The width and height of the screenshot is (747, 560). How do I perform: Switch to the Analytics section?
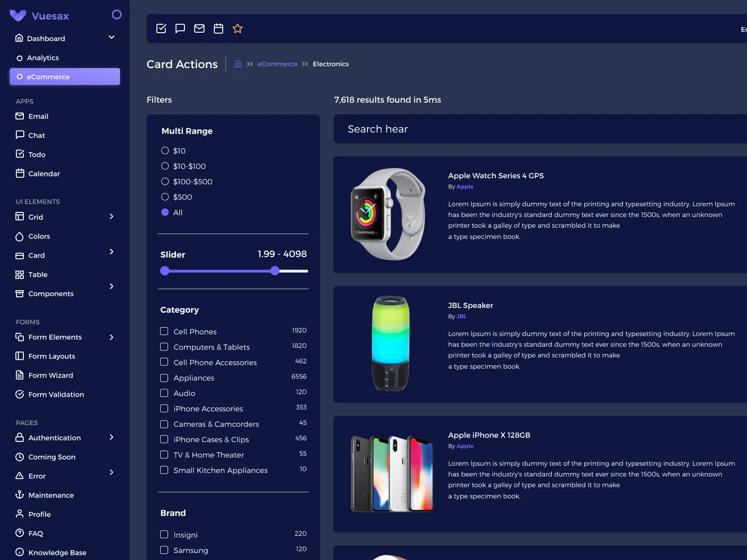tap(43, 57)
